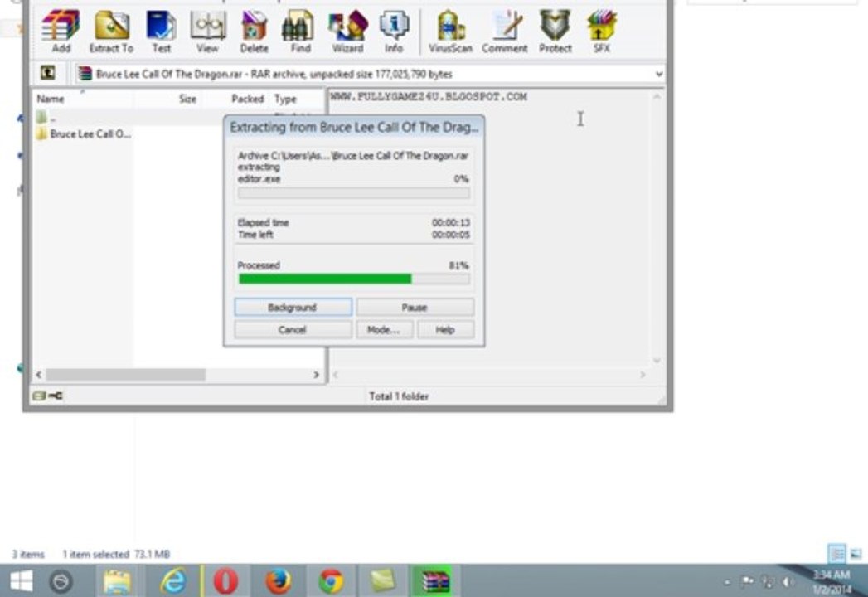Launch the Wizard tool
868x597 pixels.
pyautogui.click(x=347, y=32)
